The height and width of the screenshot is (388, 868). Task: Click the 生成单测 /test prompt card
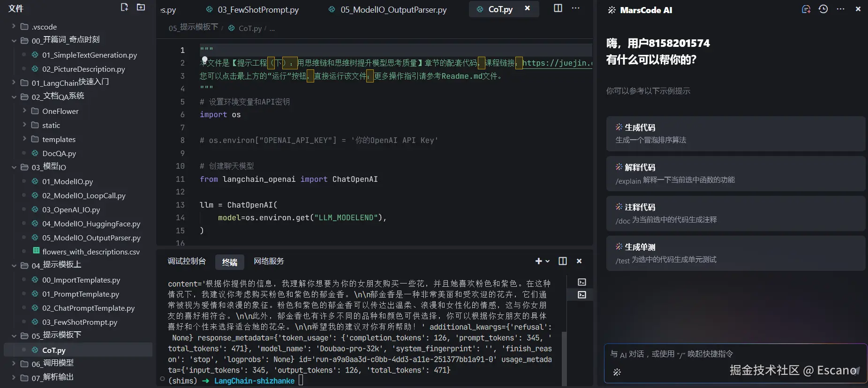[735, 253]
